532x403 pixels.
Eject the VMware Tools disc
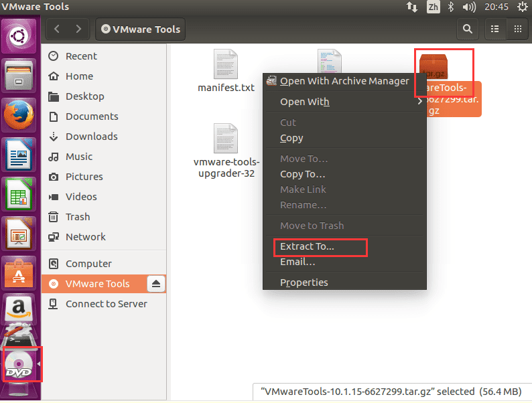156,284
